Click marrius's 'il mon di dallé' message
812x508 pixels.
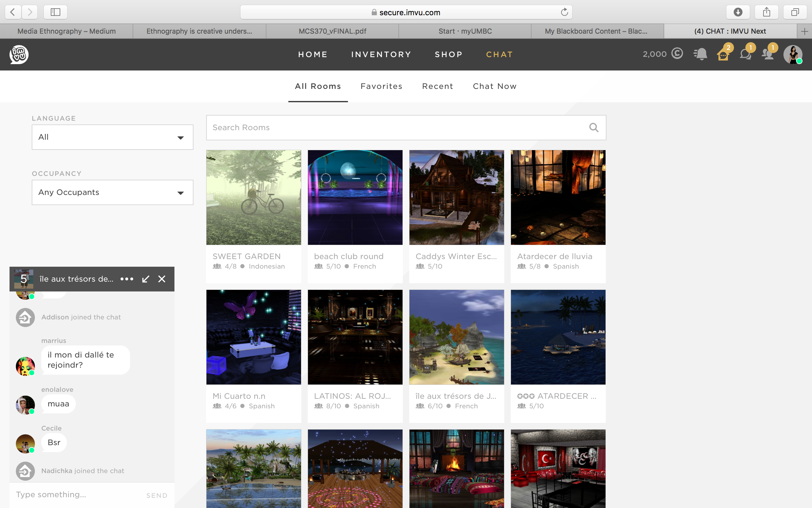85,360
